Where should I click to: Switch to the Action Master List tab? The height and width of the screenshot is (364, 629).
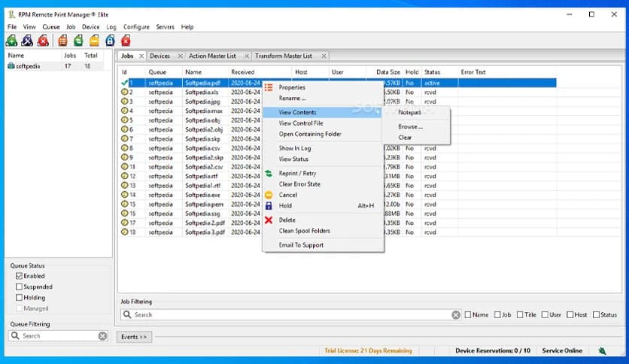[212, 56]
